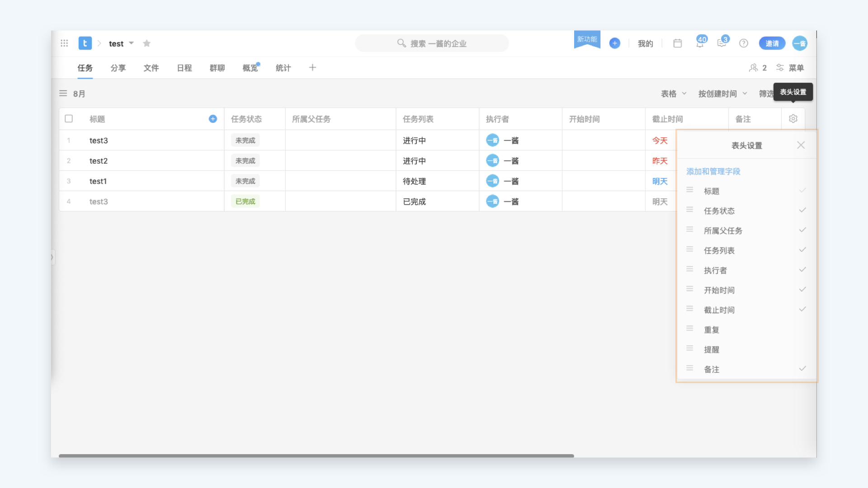
Task: Open the app grid launcher icon
Action: pyautogui.click(x=64, y=43)
